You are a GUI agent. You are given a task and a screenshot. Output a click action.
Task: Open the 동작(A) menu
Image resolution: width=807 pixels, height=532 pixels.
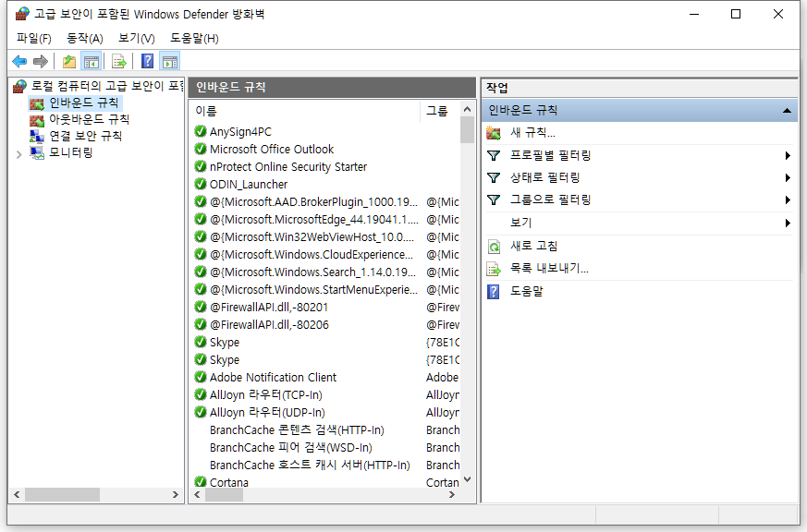tap(85, 38)
